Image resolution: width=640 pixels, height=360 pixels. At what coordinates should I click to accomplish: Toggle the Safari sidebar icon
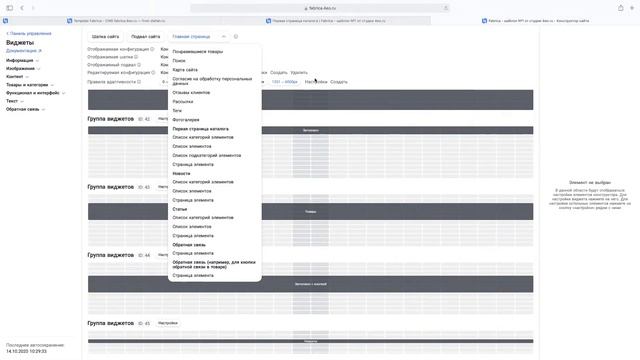pos(10,8)
